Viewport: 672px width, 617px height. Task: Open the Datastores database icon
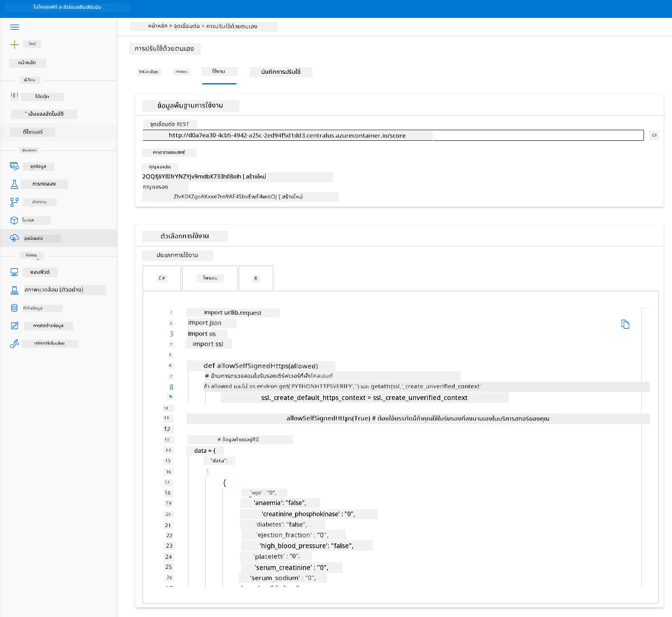pyautogui.click(x=15, y=308)
